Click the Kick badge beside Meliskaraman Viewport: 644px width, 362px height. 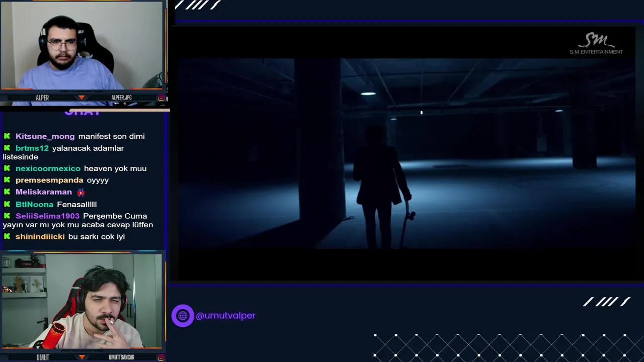point(7,192)
